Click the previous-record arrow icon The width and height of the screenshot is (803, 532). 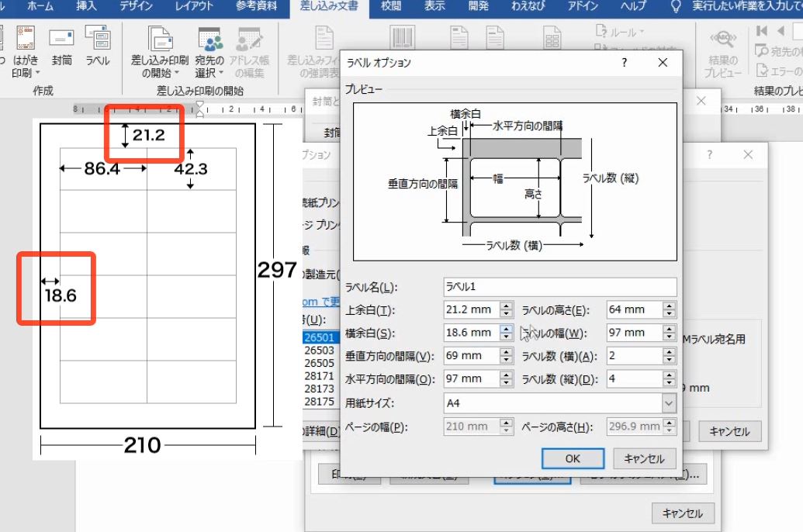click(x=782, y=30)
